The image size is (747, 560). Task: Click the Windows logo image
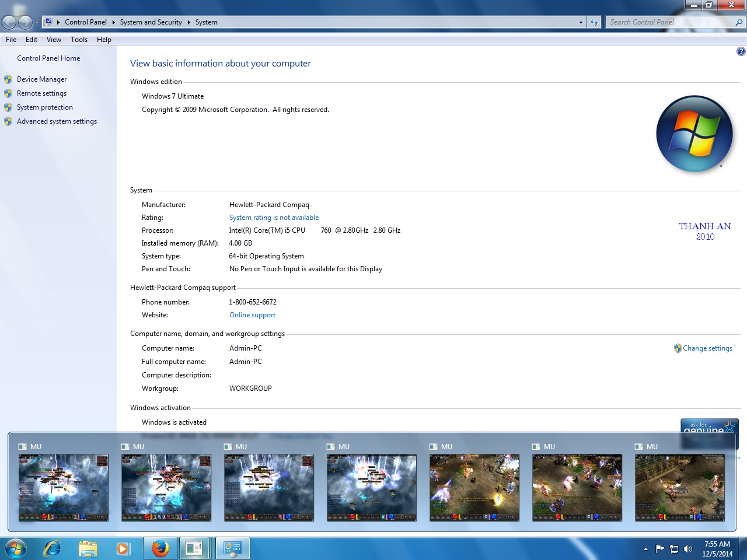pyautogui.click(x=694, y=134)
